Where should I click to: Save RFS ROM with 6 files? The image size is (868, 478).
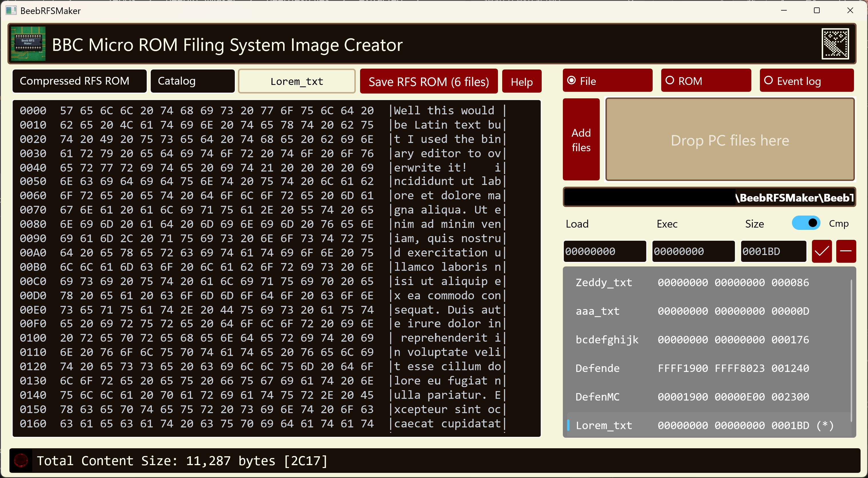(429, 81)
